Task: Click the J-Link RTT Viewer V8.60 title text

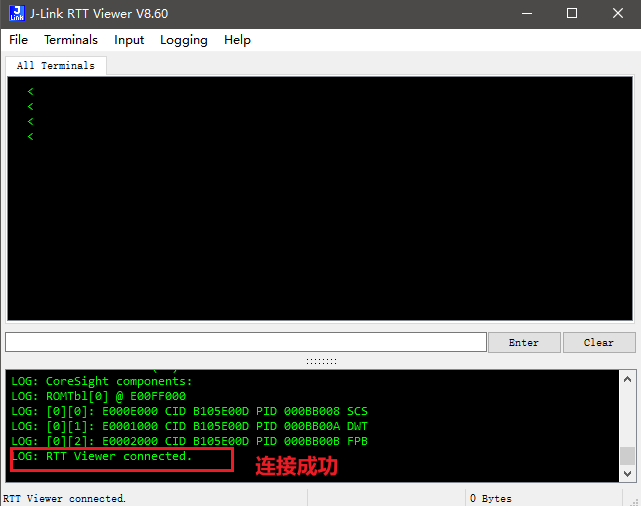Action: 99,13
